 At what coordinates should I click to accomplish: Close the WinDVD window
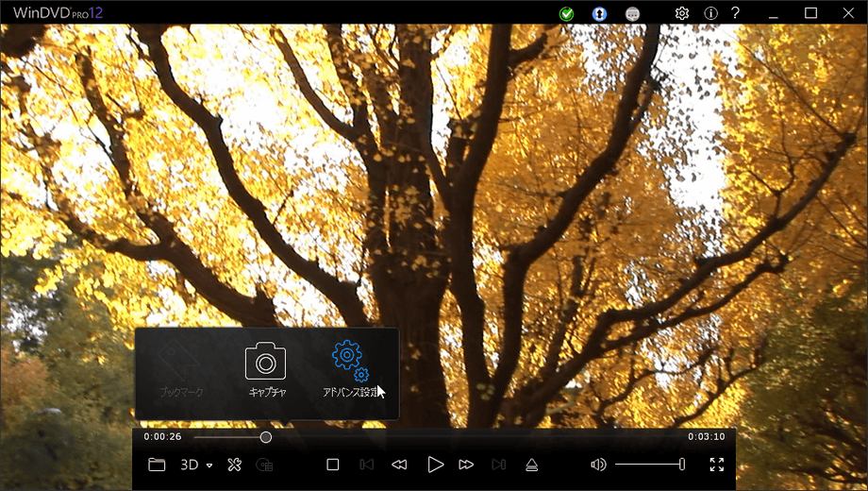click(x=848, y=12)
